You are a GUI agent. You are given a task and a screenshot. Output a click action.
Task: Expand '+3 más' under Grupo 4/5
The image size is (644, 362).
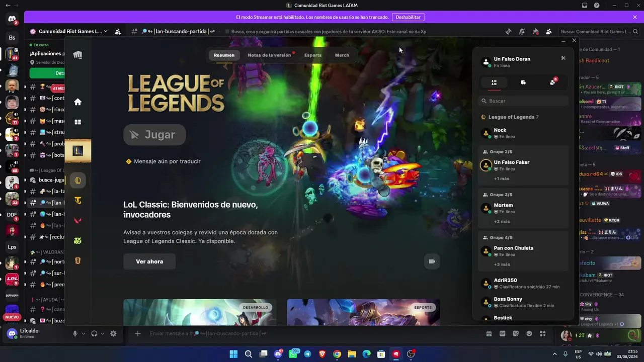[502, 264]
